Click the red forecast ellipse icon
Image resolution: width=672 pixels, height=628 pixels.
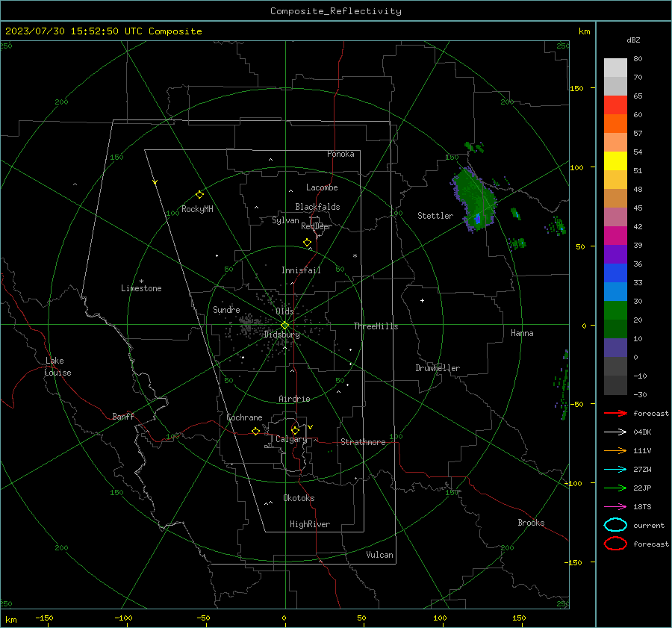(615, 544)
